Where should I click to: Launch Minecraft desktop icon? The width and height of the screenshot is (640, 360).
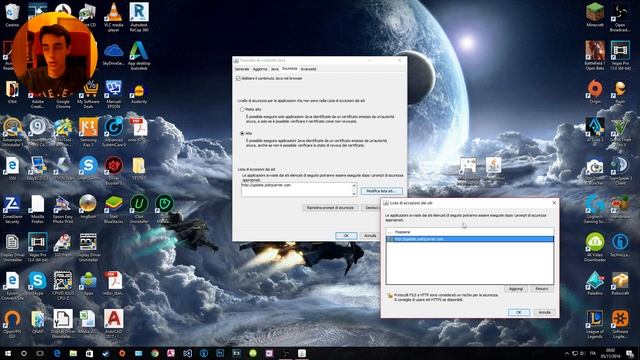595,15
